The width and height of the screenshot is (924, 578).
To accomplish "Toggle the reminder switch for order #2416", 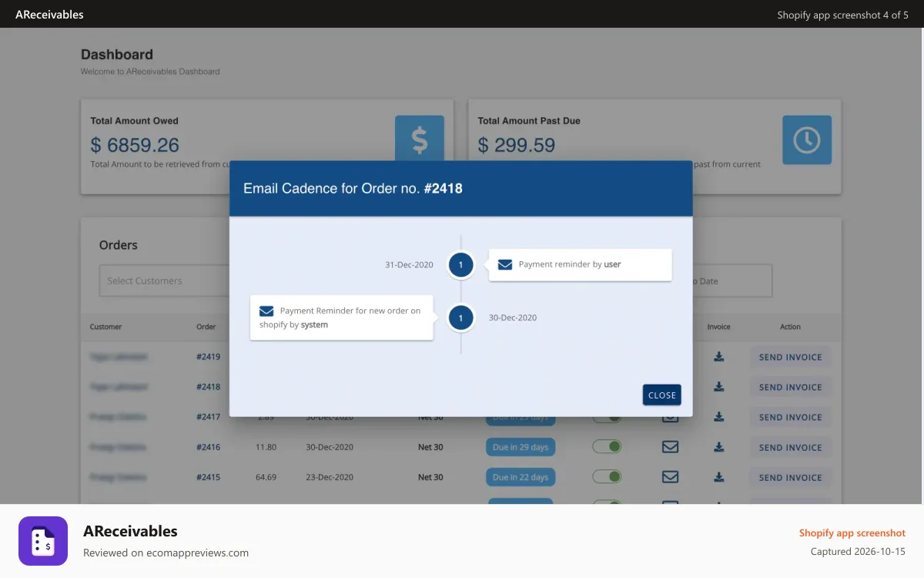I will (607, 447).
